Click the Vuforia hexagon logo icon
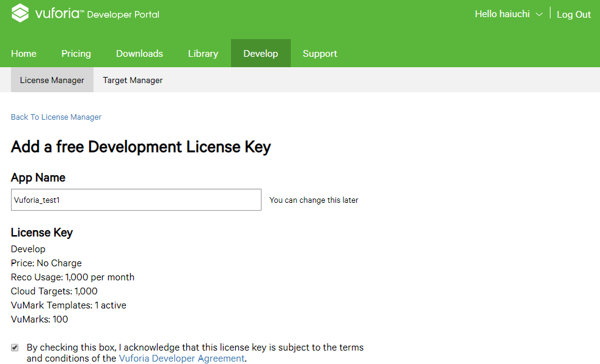 20,13
